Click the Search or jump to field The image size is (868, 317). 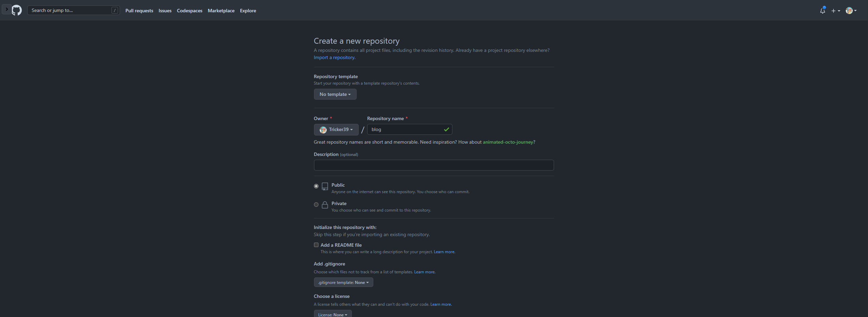[73, 10]
